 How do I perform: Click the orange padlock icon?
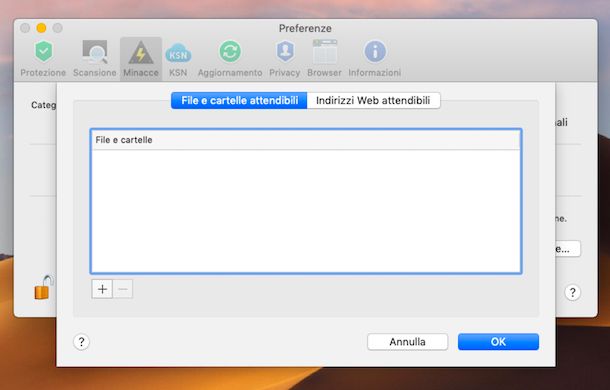(43, 288)
